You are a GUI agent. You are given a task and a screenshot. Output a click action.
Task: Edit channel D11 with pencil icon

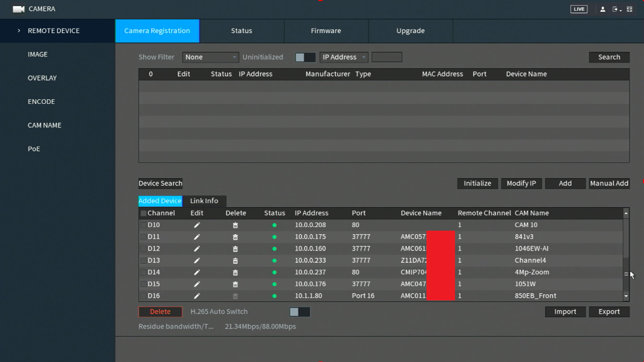pos(197,237)
